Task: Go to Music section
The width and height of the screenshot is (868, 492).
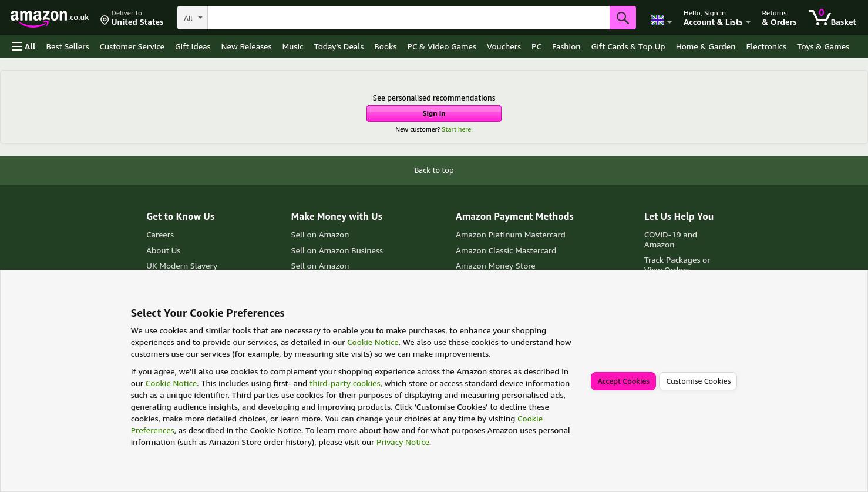Action: (292, 46)
